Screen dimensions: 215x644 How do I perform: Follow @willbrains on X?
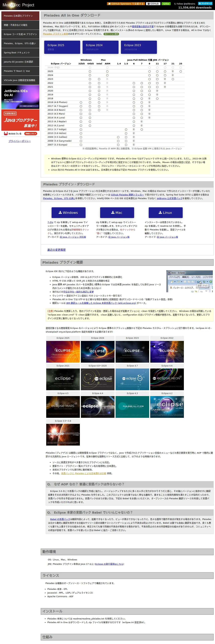click(x=185, y=4)
